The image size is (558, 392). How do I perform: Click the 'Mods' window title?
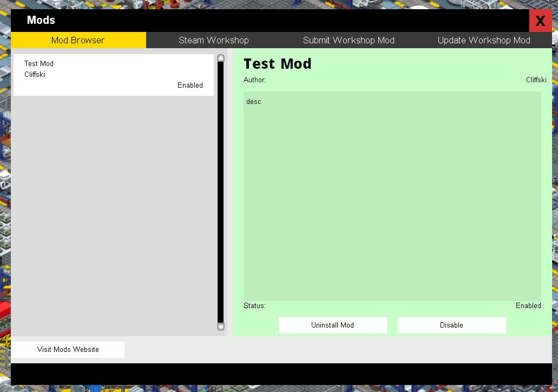(41, 21)
